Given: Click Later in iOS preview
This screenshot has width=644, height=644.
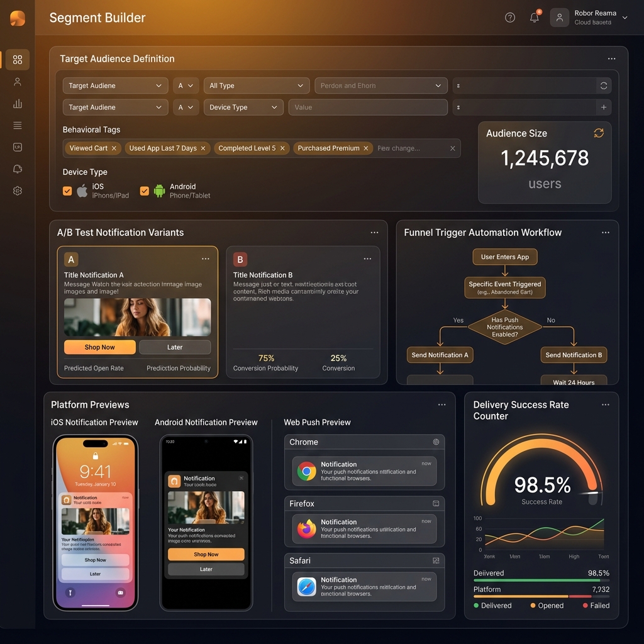Looking at the screenshot, I should tap(96, 574).
